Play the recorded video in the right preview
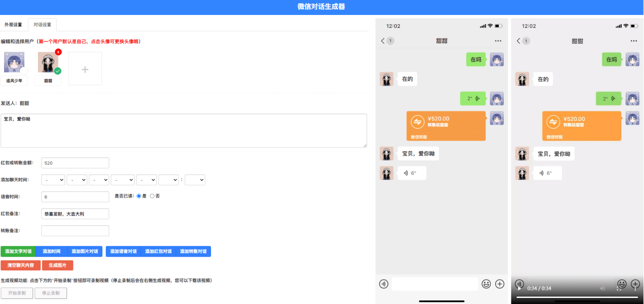This screenshot has height=304, width=644. pos(519,288)
